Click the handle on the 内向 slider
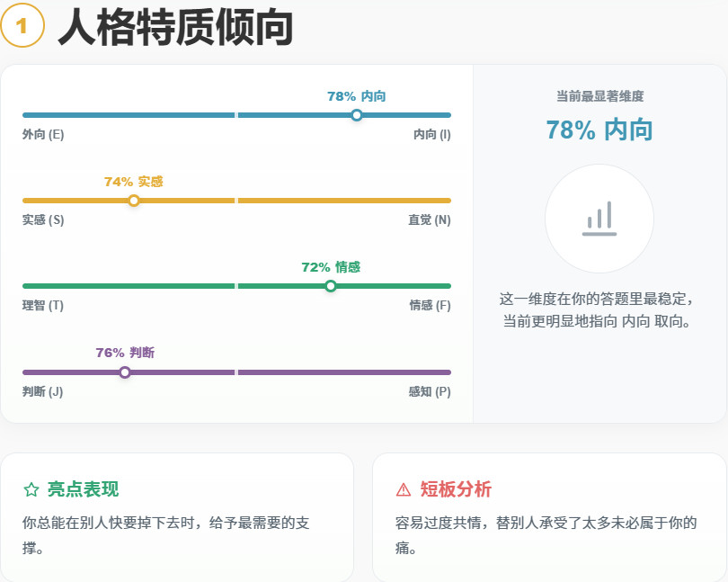Screen dimensions: 728x582 357,115
